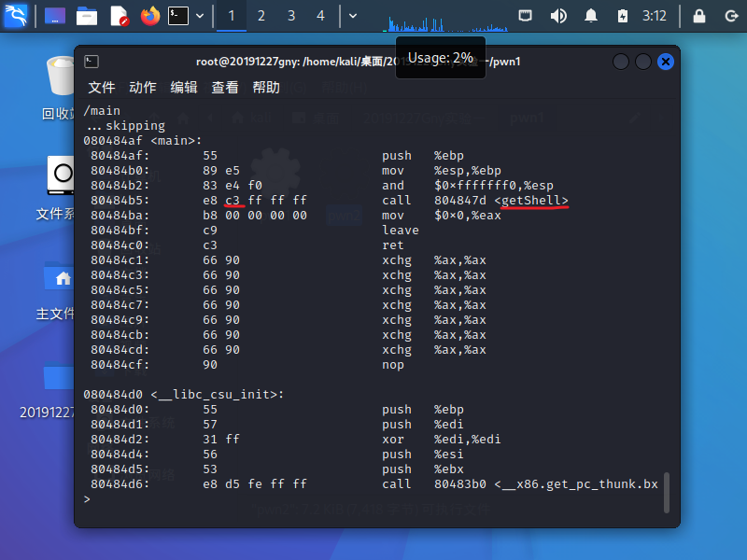This screenshot has height=560, width=747.
Task: Click the <__x86.get_pc_thunk.bx text
Action: 576,484
